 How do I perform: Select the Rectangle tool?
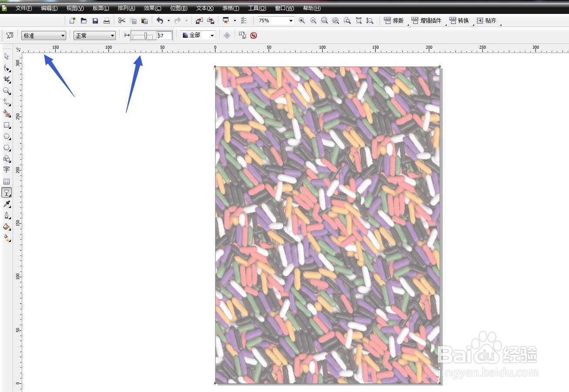(7, 125)
